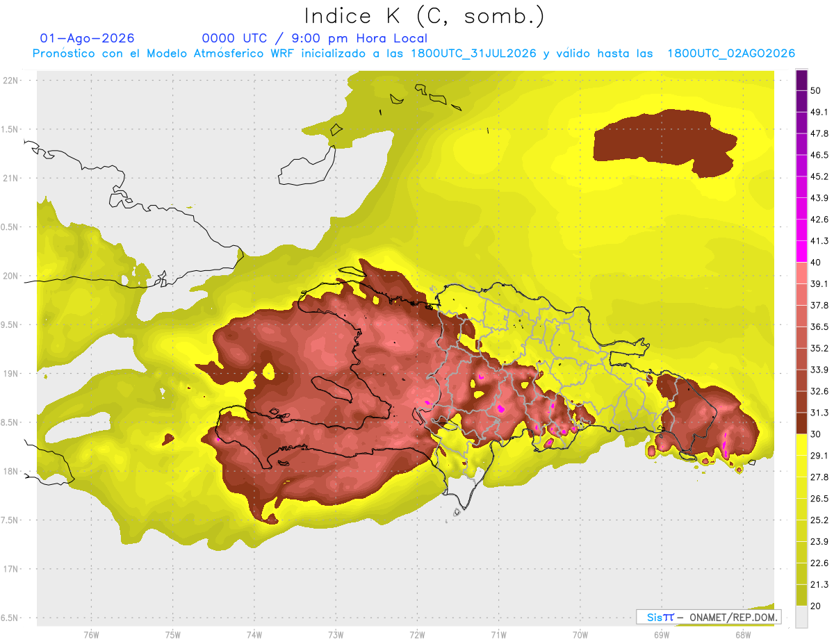Click the grey swatch below the 20 label
Image resolution: width=834 pixels, height=644 pixels.
click(x=801, y=616)
